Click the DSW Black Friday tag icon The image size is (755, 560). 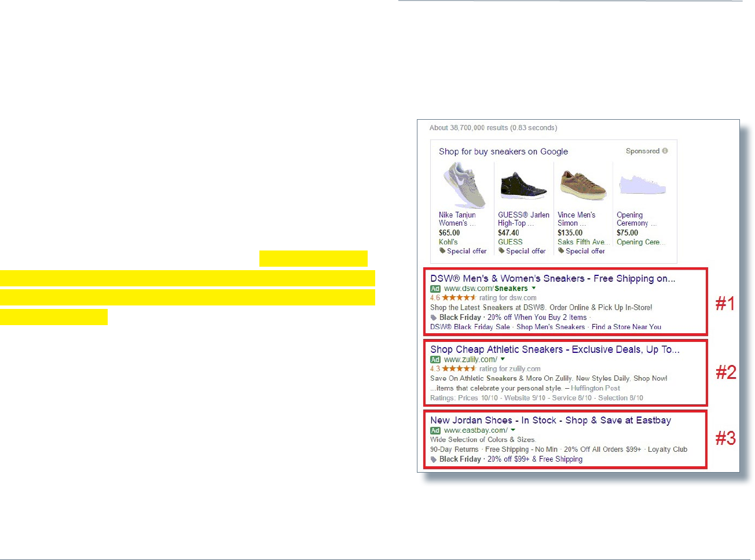(434, 318)
